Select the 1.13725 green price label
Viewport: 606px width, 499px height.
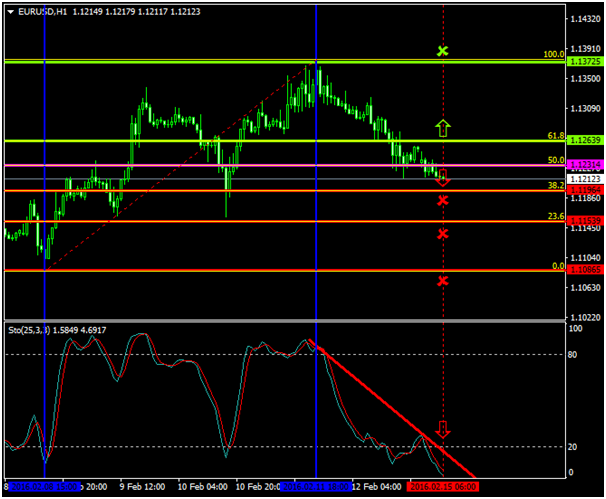coord(583,62)
